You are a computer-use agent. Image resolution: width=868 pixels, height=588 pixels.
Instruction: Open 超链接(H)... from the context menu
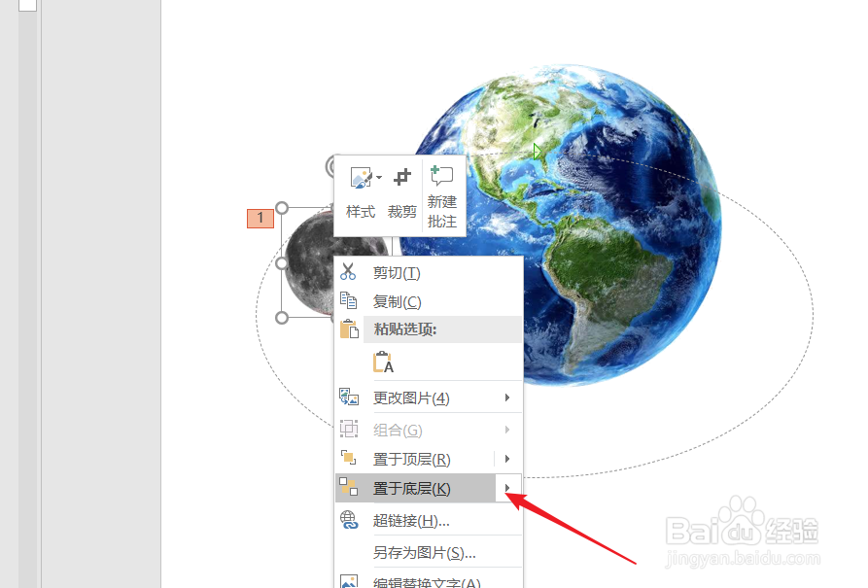click(429, 520)
